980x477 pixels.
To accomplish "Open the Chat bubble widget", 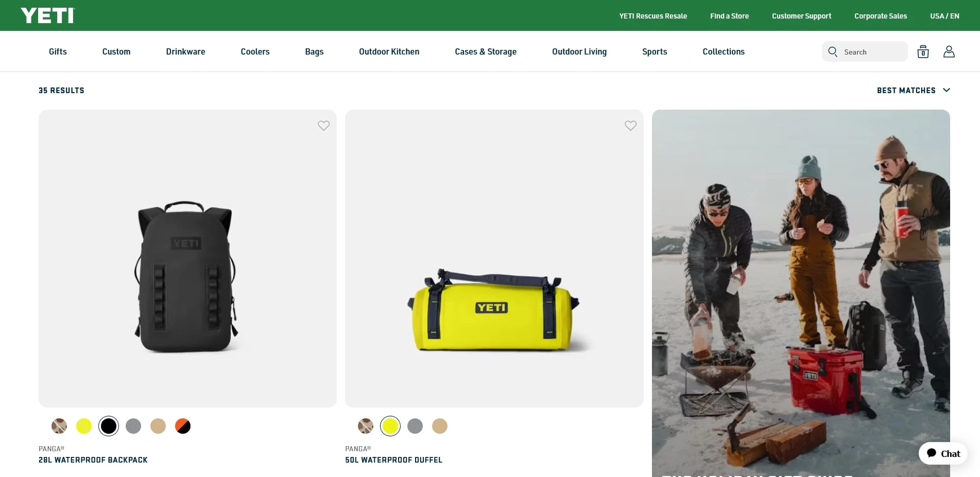I will coord(943,453).
